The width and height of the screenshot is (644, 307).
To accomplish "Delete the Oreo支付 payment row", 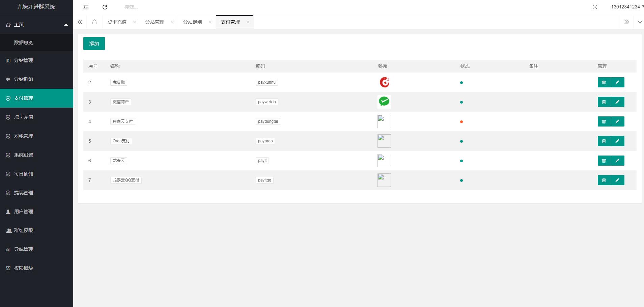I will click(x=604, y=141).
